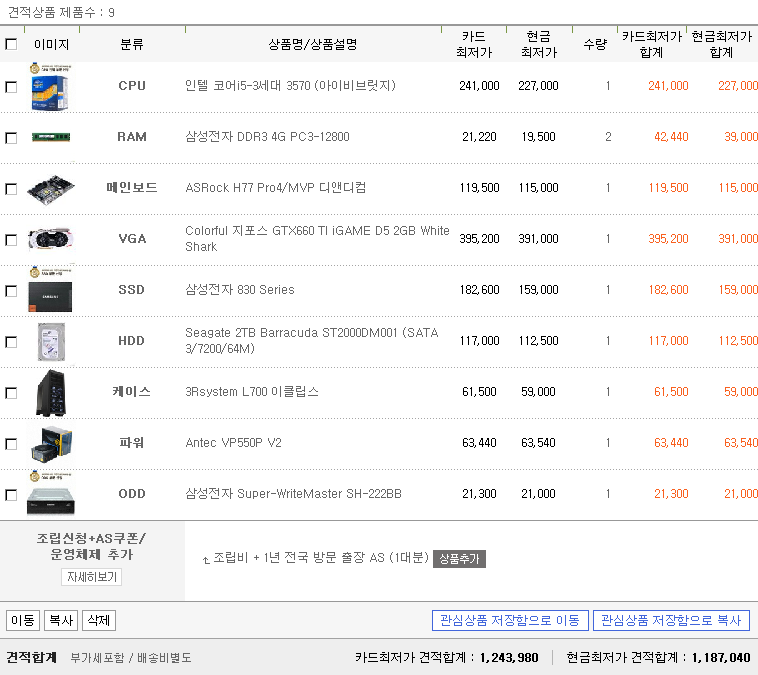Click card total sum 1,243,980
This screenshot has width=758, height=675.
tap(509, 658)
